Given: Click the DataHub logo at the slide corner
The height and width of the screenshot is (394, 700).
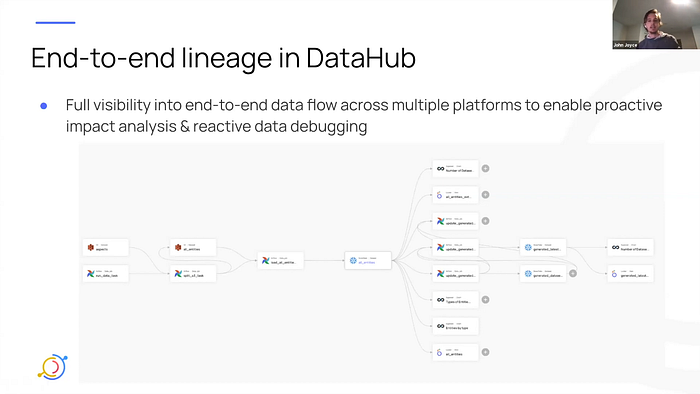Looking at the screenshot, I should click(x=53, y=367).
